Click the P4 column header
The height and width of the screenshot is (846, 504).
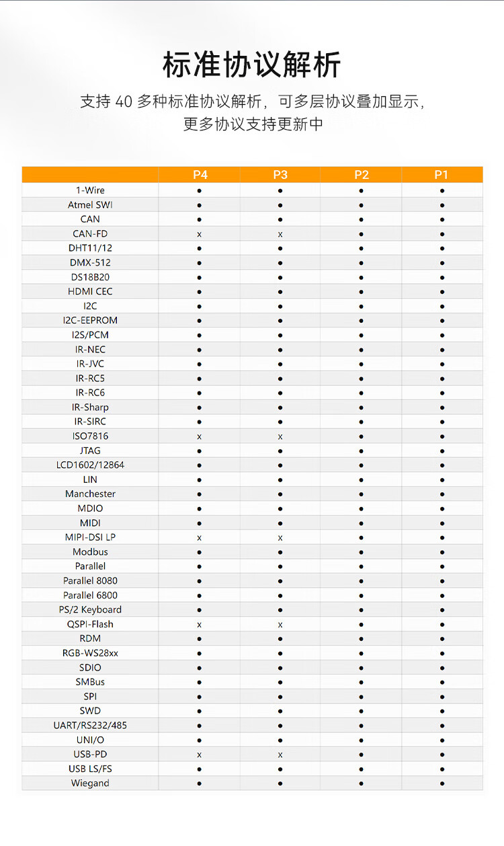click(x=200, y=175)
